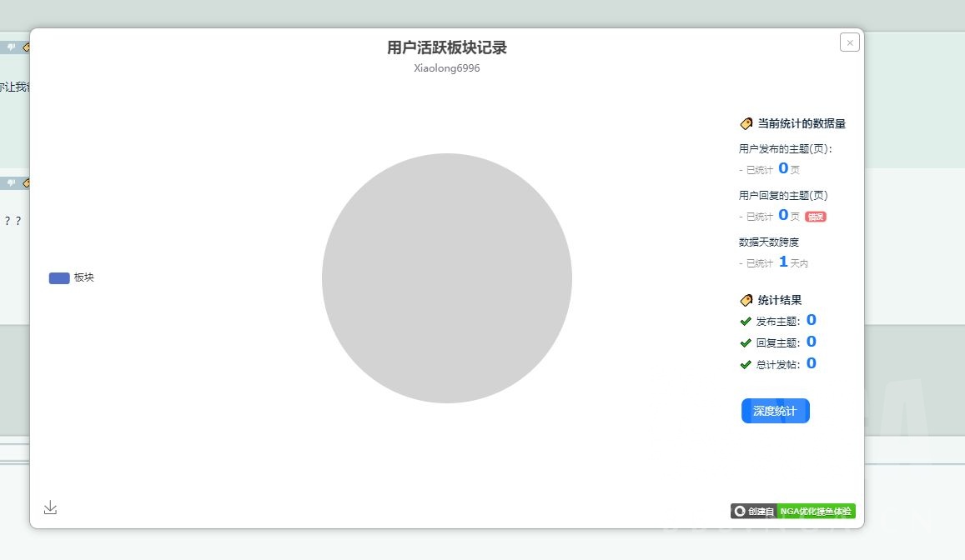Click tag icon beside 当前统计的数据量
Image resolution: width=965 pixels, height=560 pixels.
coord(746,124)
